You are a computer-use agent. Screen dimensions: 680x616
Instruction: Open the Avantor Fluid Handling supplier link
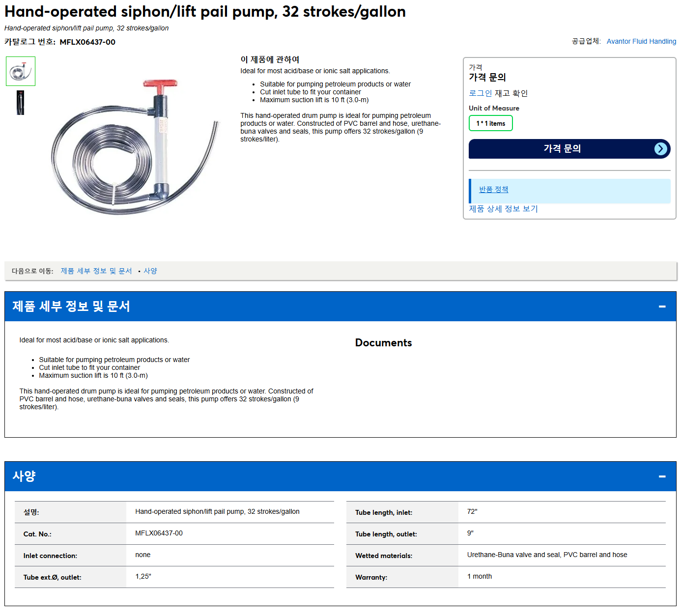pos(641,41)
